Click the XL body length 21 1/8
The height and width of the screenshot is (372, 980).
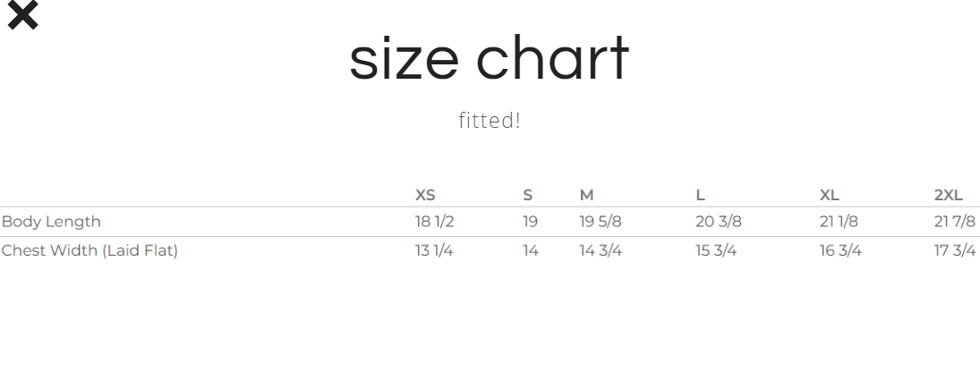[839, 222]
